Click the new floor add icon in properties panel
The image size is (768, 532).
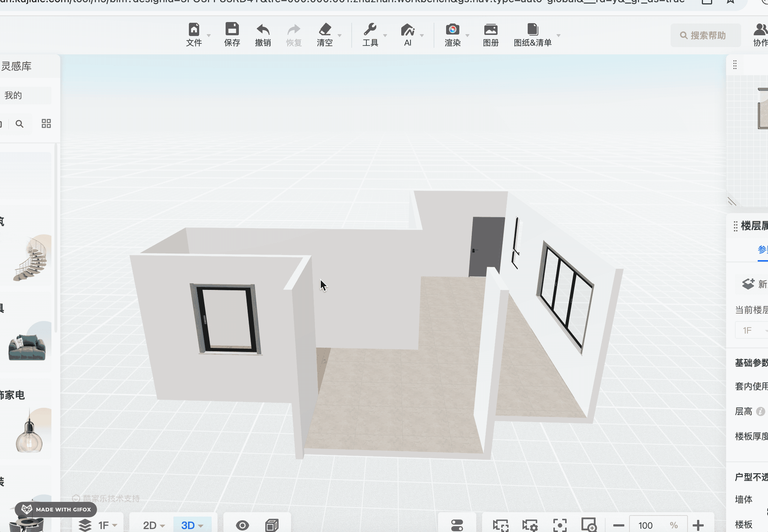[x=748, y=284]
